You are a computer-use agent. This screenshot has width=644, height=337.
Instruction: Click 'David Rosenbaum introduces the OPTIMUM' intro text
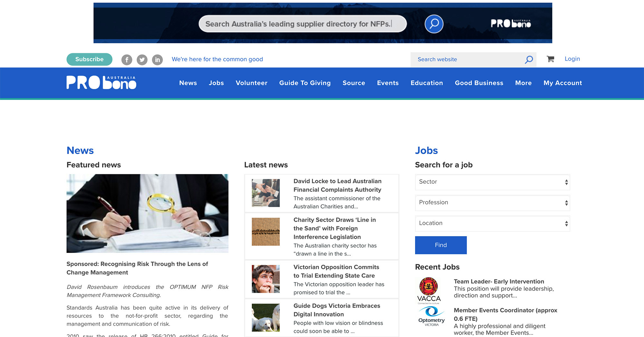147,291
